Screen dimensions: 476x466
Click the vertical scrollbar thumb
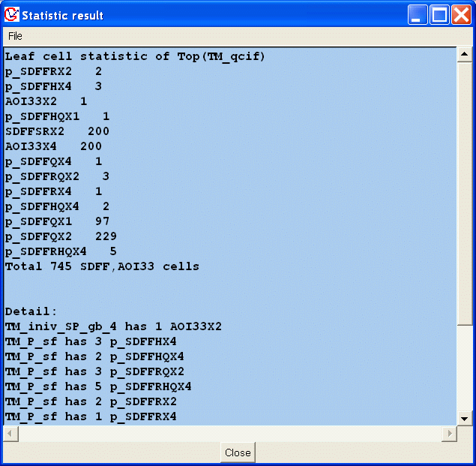464,188
